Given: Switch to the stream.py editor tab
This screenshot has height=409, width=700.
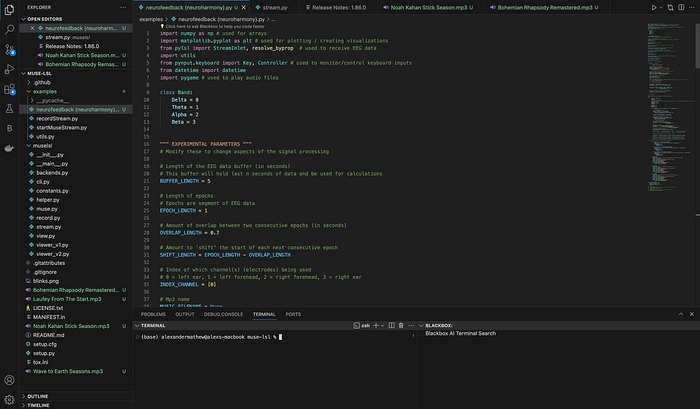Looking at the screenshot, I should pos(272,8).
